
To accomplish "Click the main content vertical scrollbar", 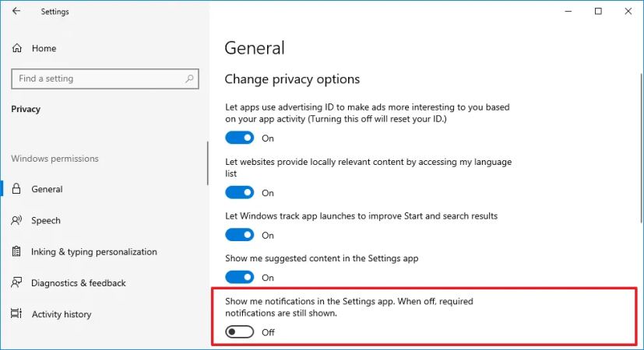I will pos(642,148).
